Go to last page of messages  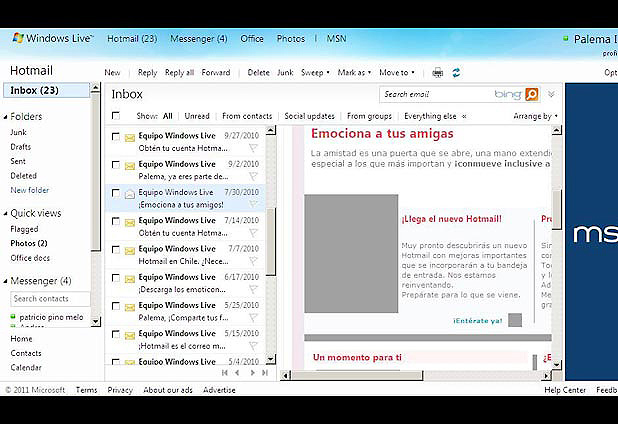point(265,372)
